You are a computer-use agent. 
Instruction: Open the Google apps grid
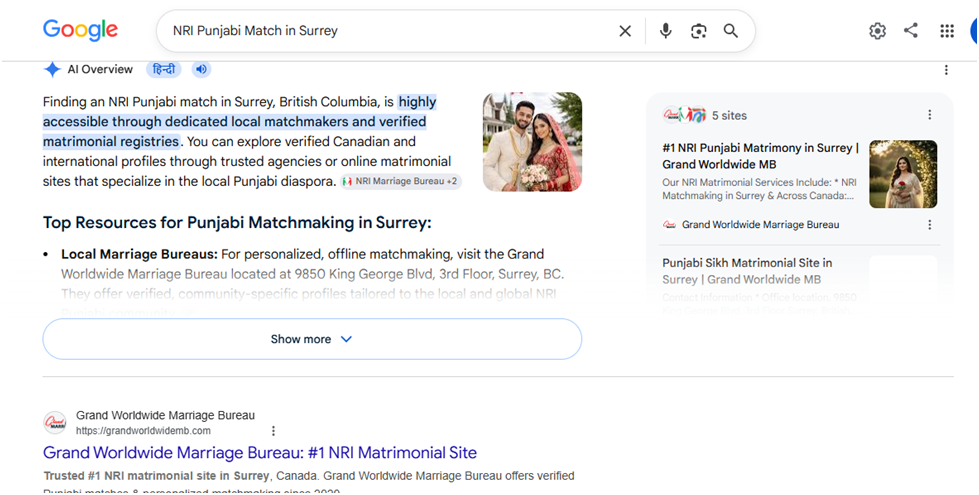tap(947, 31)
